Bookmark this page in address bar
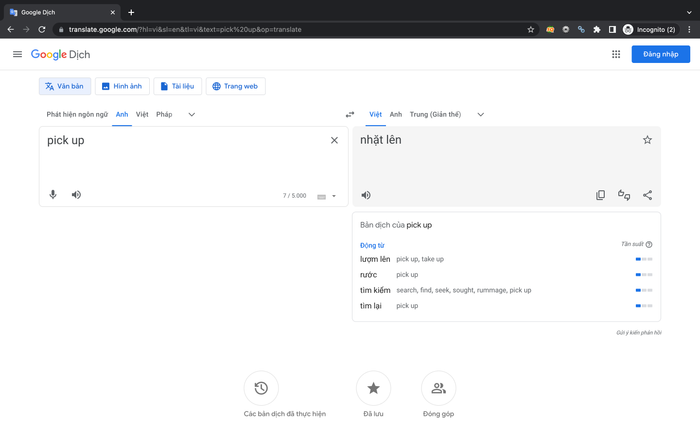 (530, 29)
